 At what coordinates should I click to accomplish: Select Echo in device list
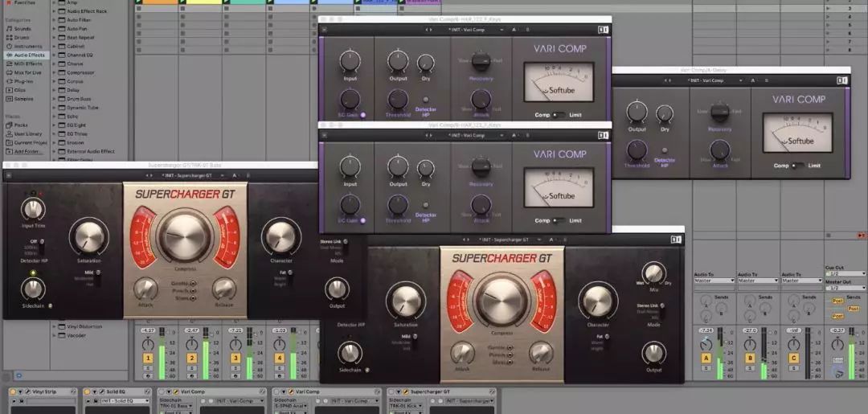tap(72, 117)
